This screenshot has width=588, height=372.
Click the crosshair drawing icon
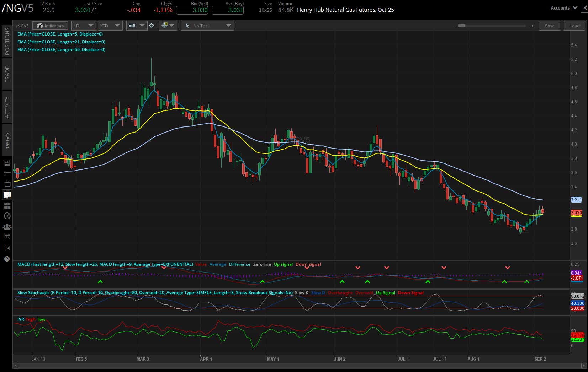[164, 25]
